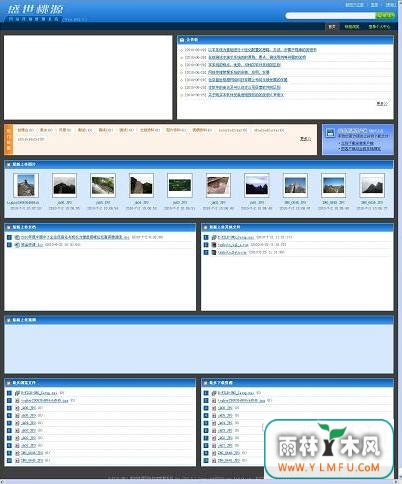
Task: Open the fourth thumbnail, a dark cliff face
Action: (x=141, y=185)
